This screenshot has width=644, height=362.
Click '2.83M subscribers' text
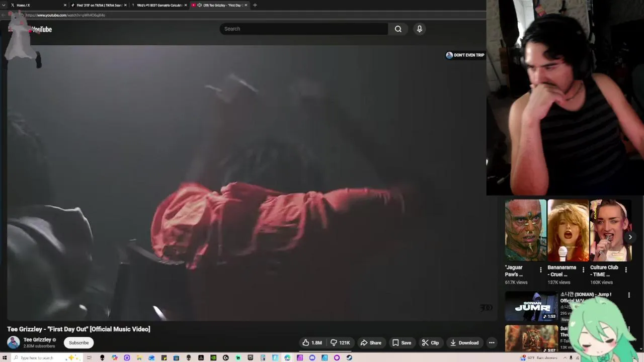(39, 346)
